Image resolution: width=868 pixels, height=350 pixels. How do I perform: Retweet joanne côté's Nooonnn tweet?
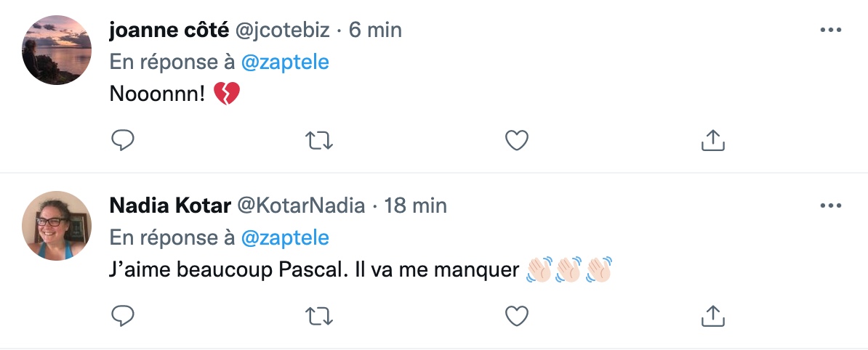point(319,140)
